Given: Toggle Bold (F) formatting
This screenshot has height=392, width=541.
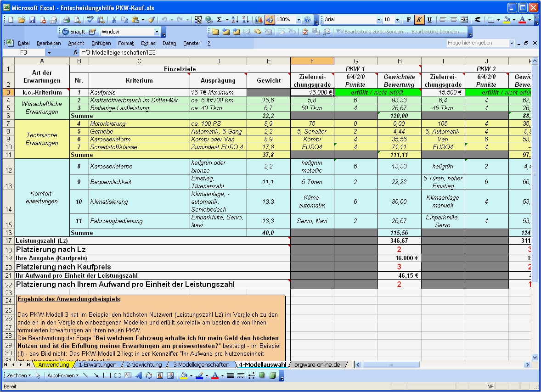Looking at the screenshot, I should click(x=408, y=20).
